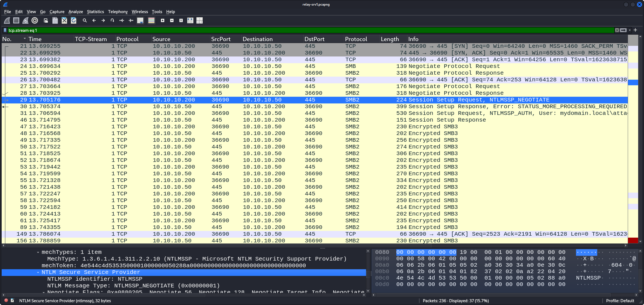
Task: Zoom in the main window text
Action: 163,20
